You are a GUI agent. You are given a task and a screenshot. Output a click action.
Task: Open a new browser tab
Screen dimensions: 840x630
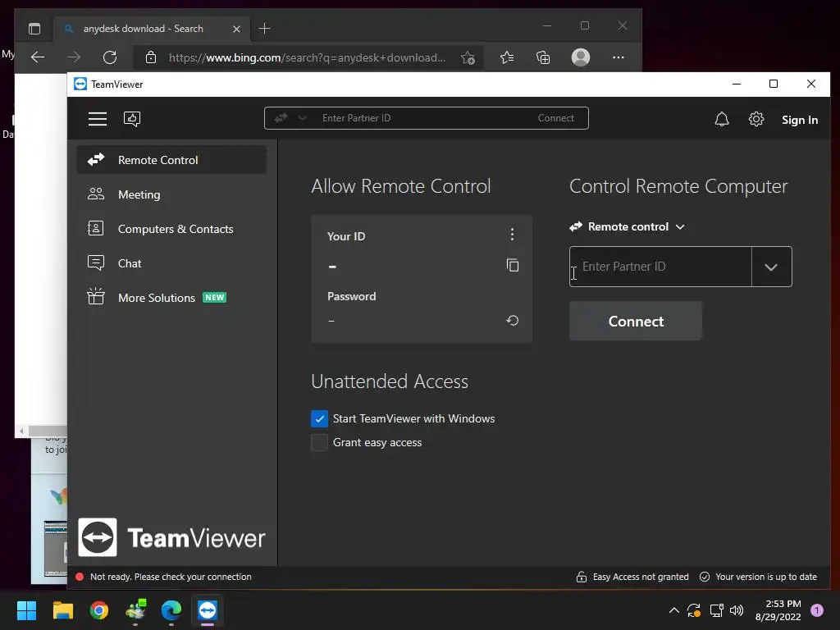click(x=264, y=29)
